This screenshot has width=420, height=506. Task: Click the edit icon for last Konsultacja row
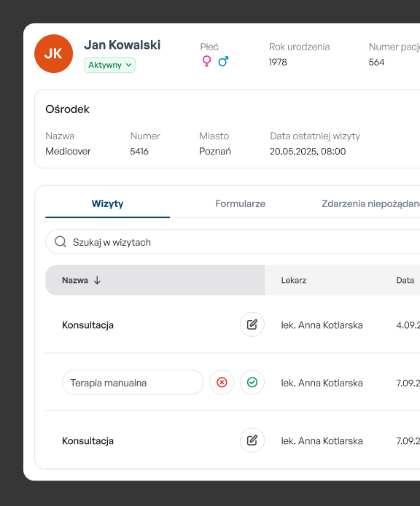click(x=252, y=440)
